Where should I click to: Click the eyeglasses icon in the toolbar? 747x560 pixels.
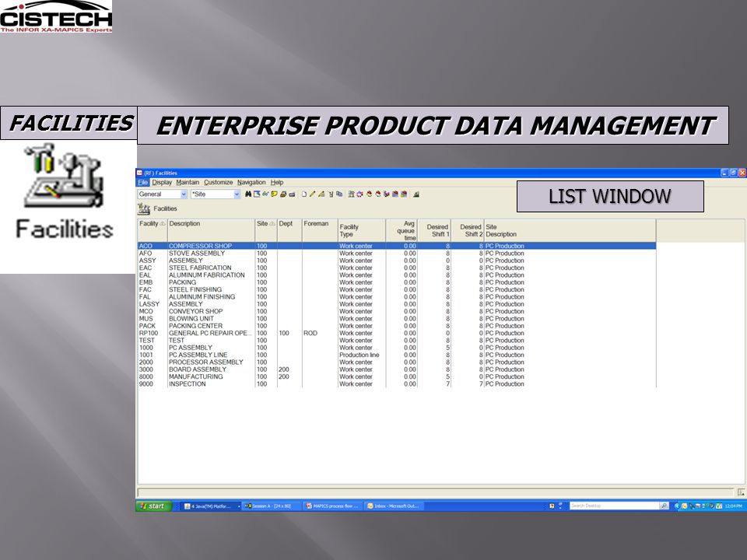coord(265,194)
